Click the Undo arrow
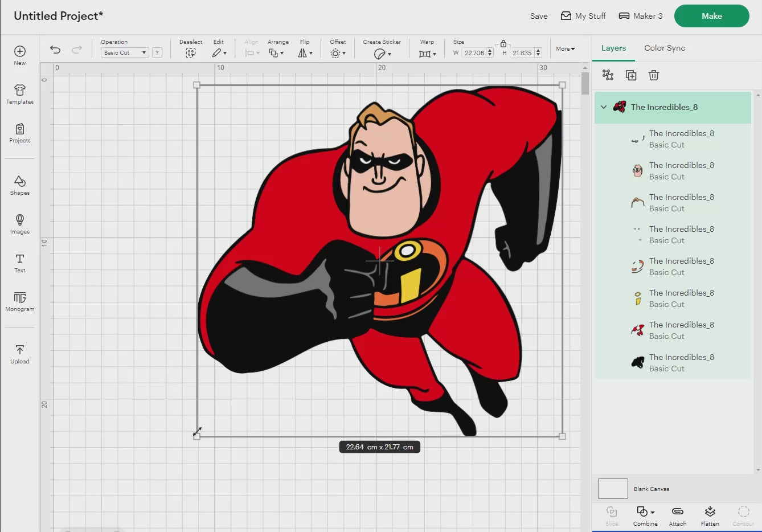762x532 pixels. [x=55, y=50]
